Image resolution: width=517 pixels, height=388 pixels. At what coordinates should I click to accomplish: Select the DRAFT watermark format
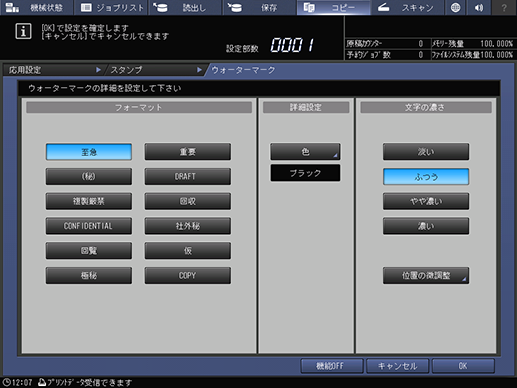[188, 177]
